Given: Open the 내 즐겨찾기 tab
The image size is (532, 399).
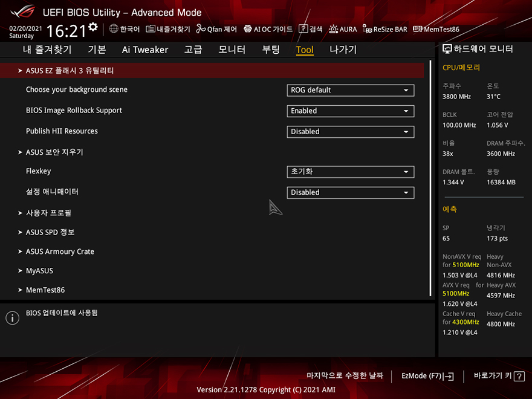Looking at the screenshot, I should click(47, 50).
